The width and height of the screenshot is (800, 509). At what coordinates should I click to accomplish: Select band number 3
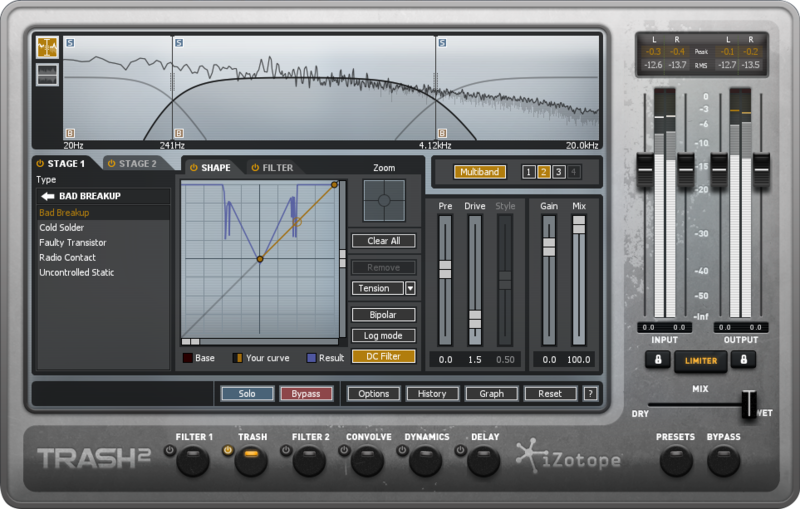point(559,172)
